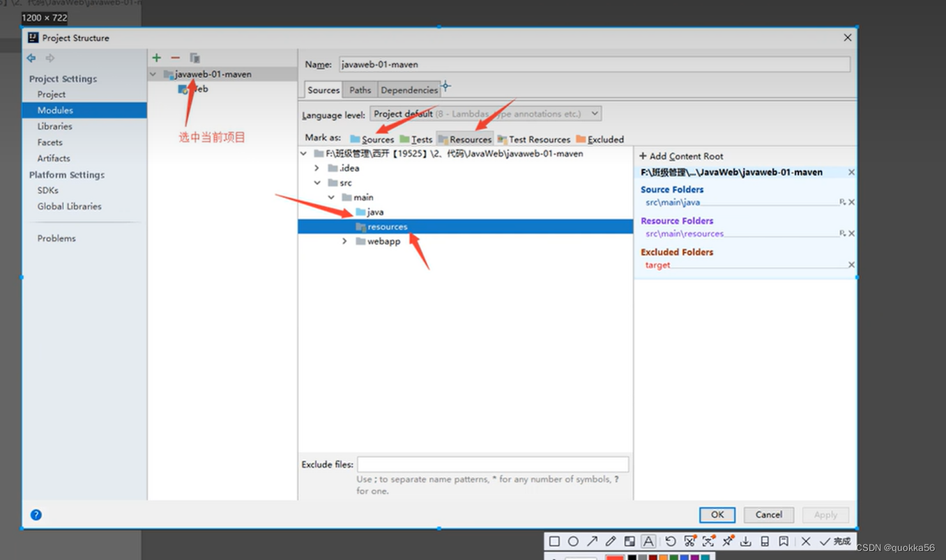Expand the webapp folder
This screenshot has width=946, height=560.
click(344, 242)
